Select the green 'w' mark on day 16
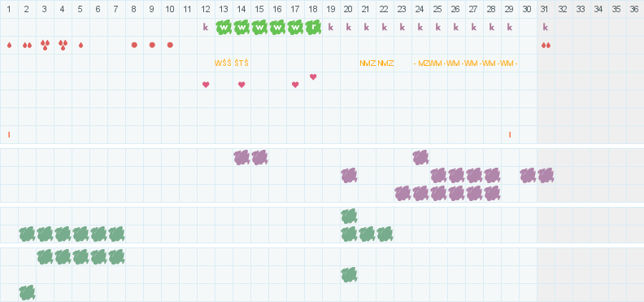 (x=277, y=28)
